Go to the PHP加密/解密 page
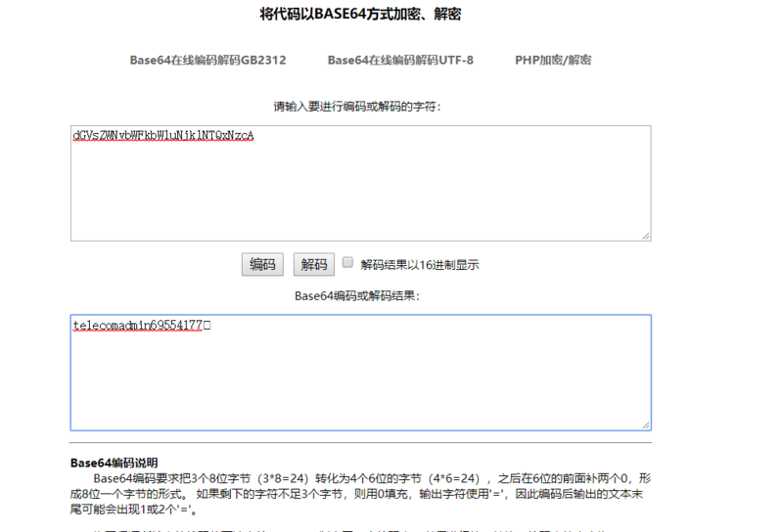The height and width of the screenshot is (532, 783). pyautogui.click(x=553, y=60)
